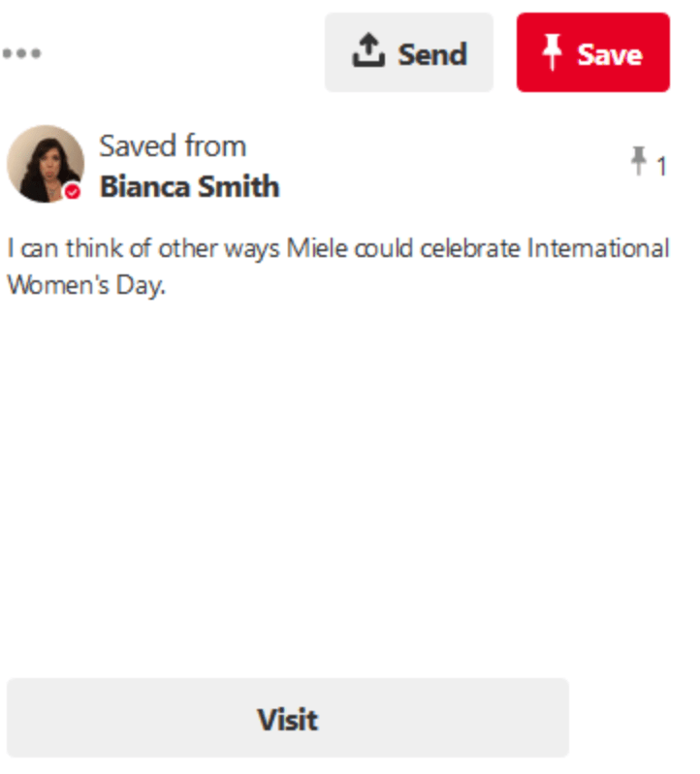
Task: Save this pin using the red Save label
Action: pos(609,54)
